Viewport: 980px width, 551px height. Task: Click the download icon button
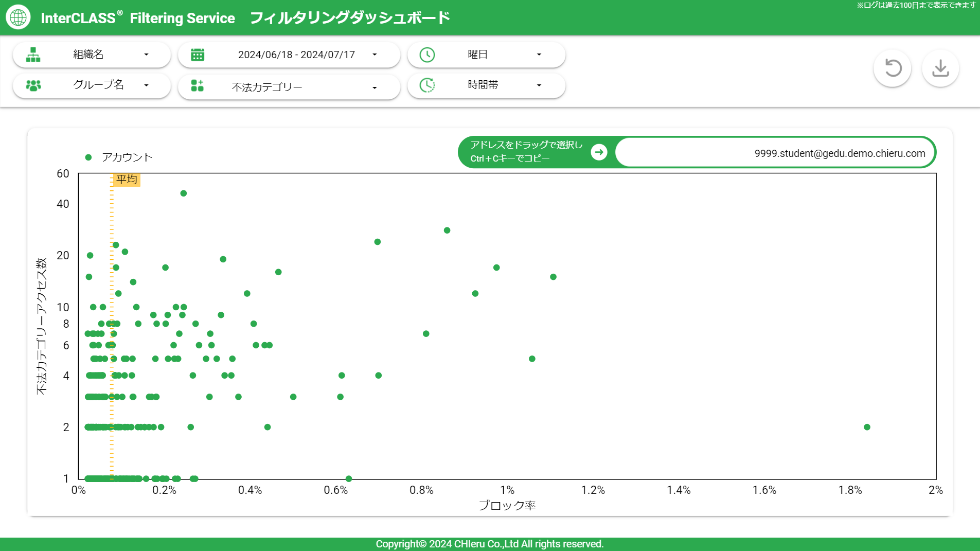pyautogui.click(x=940, y=68)
